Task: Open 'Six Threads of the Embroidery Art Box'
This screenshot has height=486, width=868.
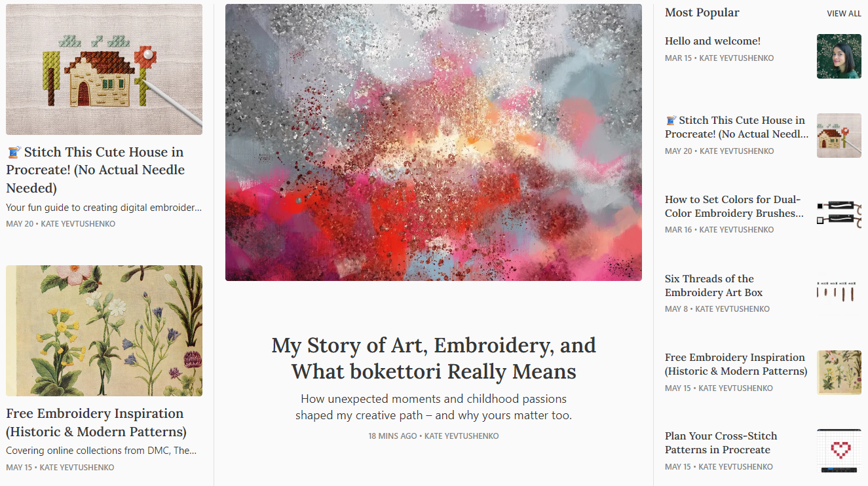Action: pyautogui.click(x=713, y=286)
